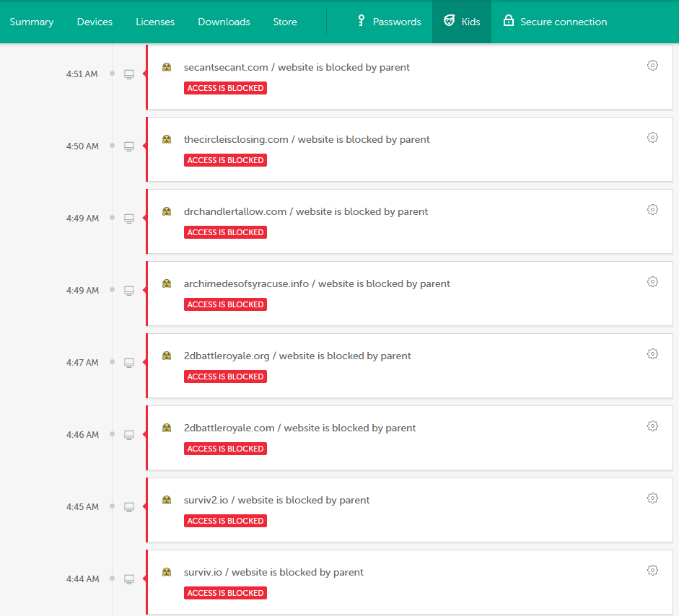This screenshot has height=616, width=679.
Task: Click ACCESS IS BLOCKED badge for 2dbattleroyale.org
Action: [225, 377]
